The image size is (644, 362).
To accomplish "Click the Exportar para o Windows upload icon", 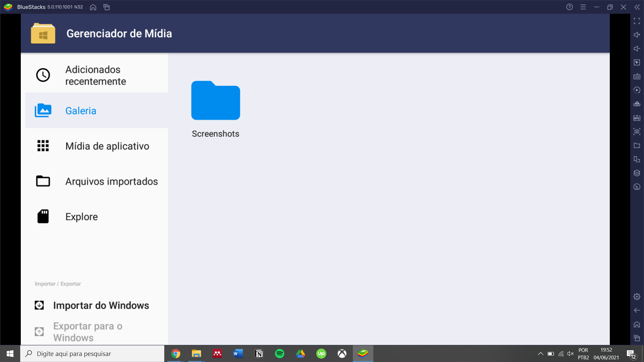I will (40, 332).
